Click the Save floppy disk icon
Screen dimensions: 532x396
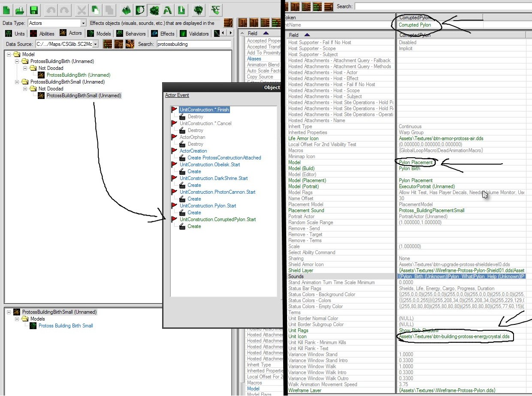[x=34, y=9]
